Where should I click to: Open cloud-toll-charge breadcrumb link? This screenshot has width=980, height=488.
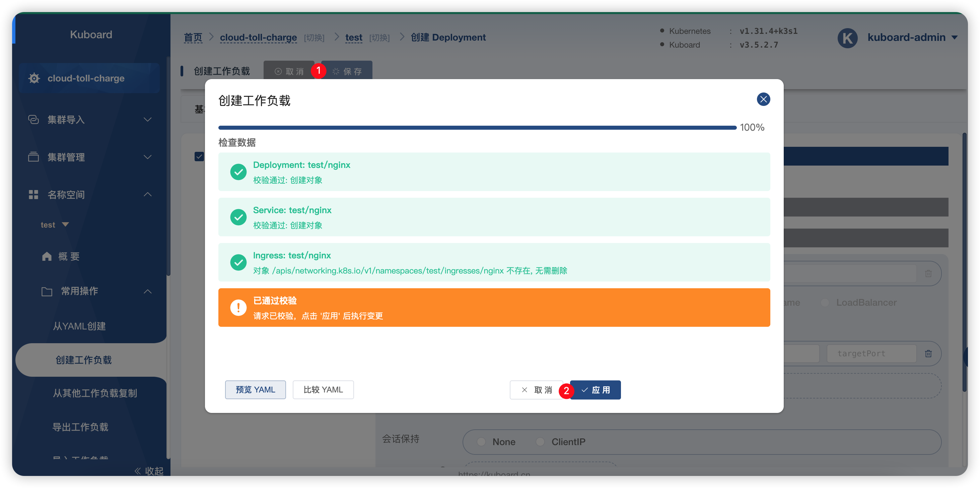[258, 37]
